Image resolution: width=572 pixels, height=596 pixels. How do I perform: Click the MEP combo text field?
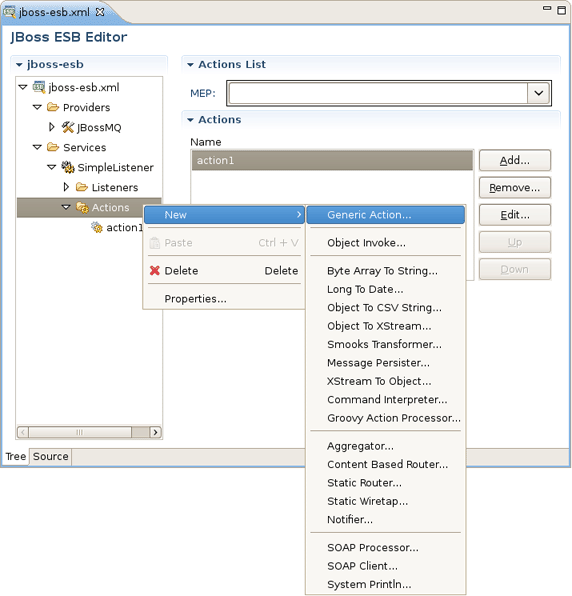click(378, 93)
